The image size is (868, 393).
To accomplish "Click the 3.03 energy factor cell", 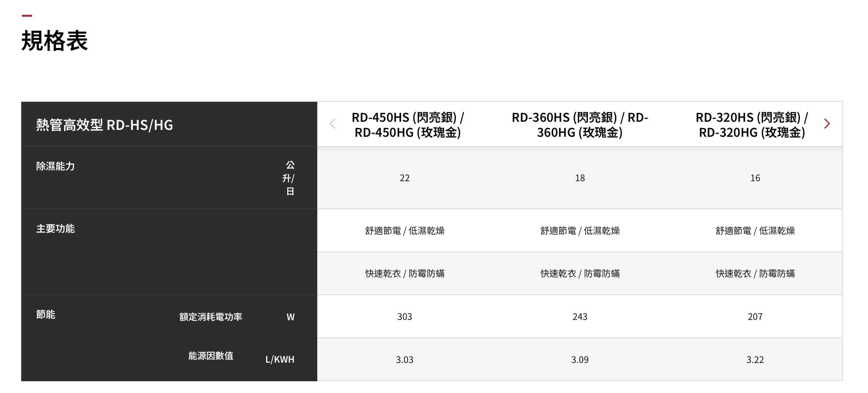I will (404, 360).
